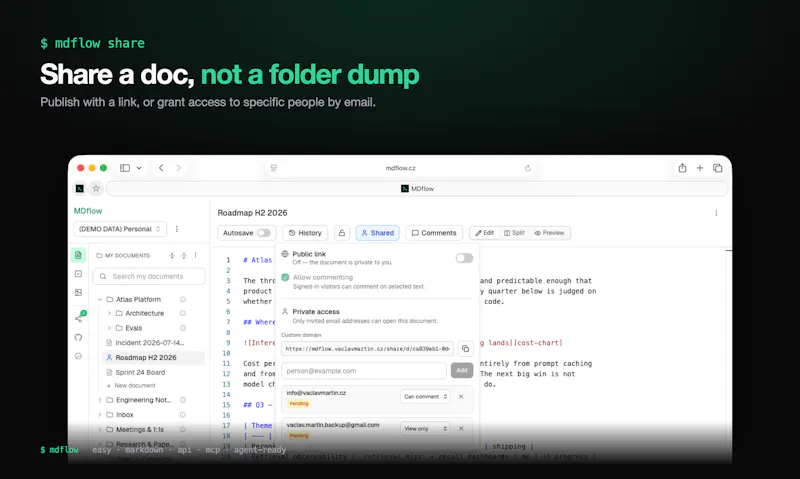Open workspace options menu next to Personal selector
The image size is (800, 479).
pyautogui.click(x=177, y=229)
